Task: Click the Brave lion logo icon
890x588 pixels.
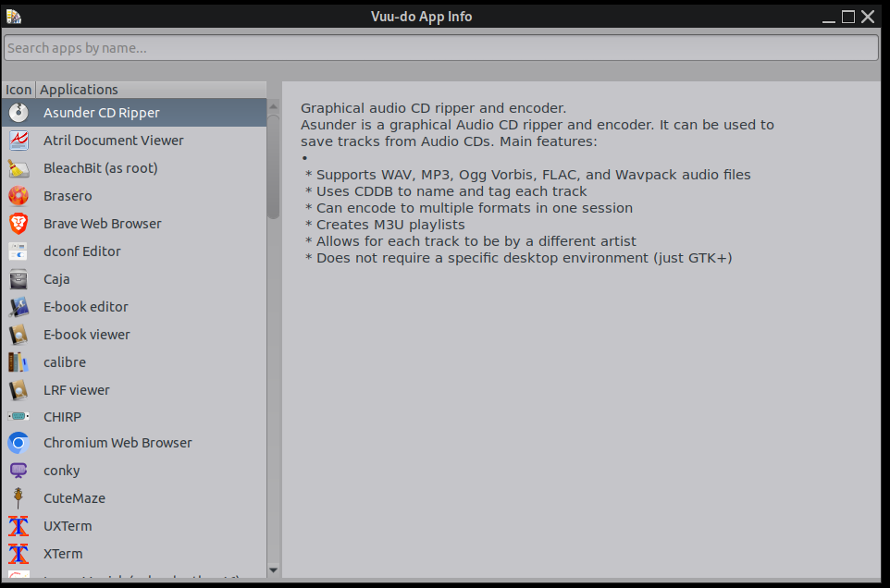Action: (x=19, y=224)
